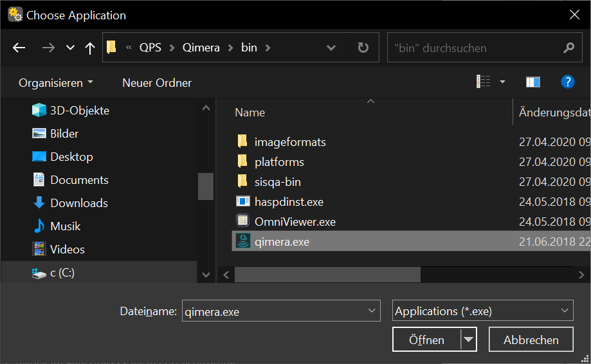591x364 pixels.
Task: Refresh the bin folder view
Action: point(363,48)
